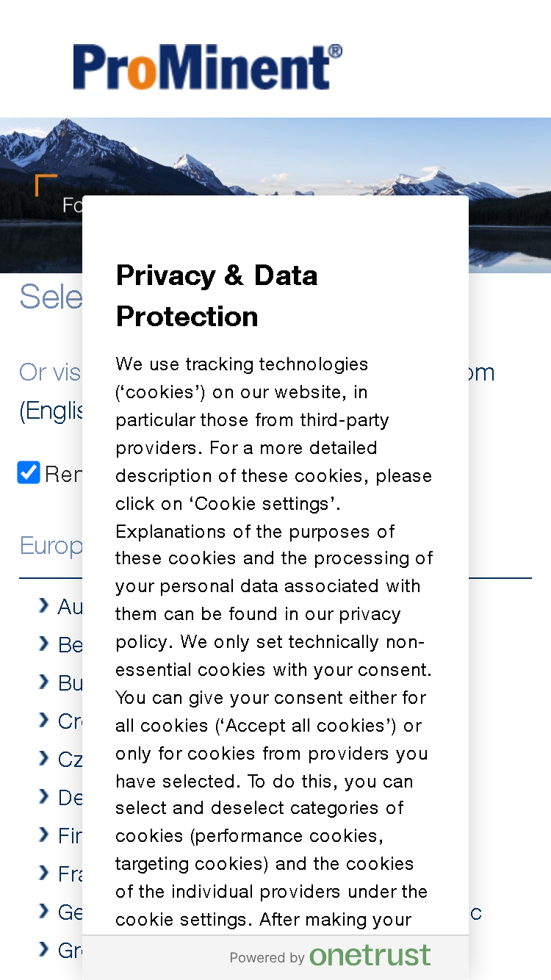Click the cookie description text in the dialog
This screenshot has height=980, width=551.
point(274,641)
